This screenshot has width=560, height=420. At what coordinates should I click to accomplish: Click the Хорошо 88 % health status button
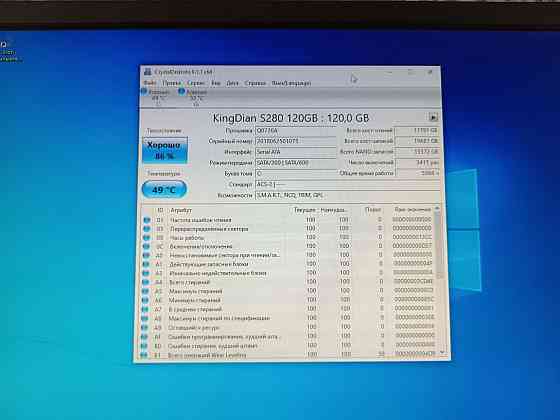[x=165, y=150]
